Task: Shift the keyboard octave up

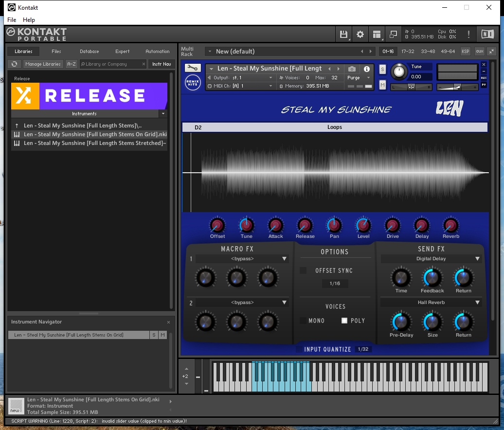Action: [186, 369]
